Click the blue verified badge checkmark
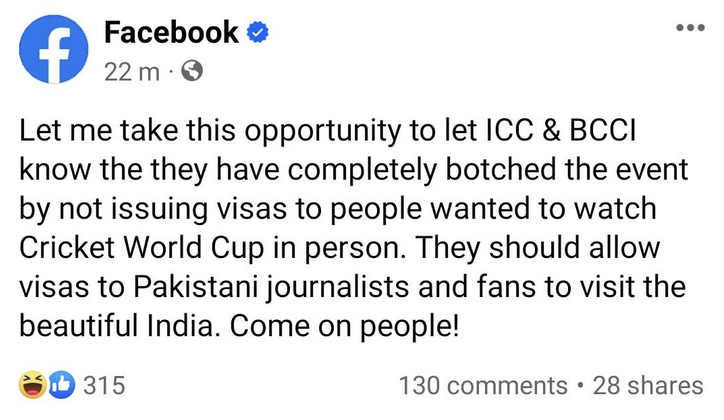724x420 pixels. [x=258, y=33]
